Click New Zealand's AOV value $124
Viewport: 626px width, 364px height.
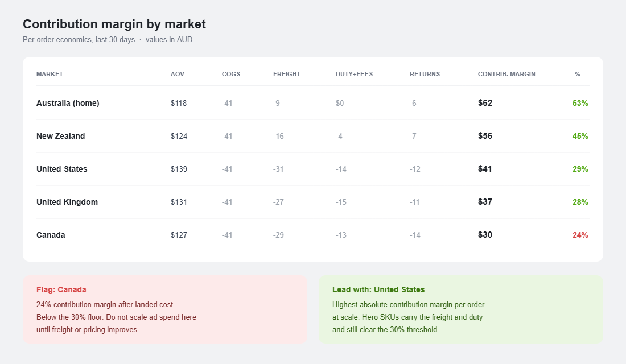(179, 136)
